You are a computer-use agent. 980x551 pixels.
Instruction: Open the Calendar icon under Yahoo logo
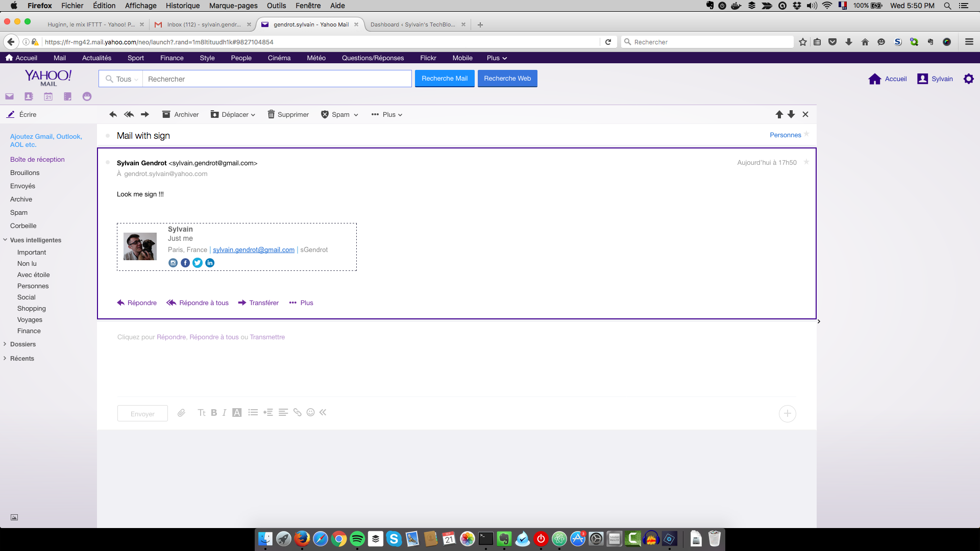click(48, 96)
